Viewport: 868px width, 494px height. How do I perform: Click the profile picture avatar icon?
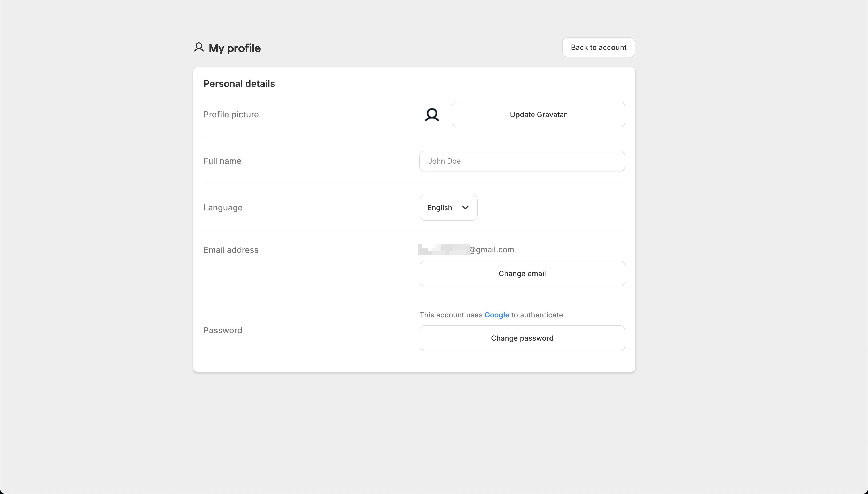coord(432,115)
